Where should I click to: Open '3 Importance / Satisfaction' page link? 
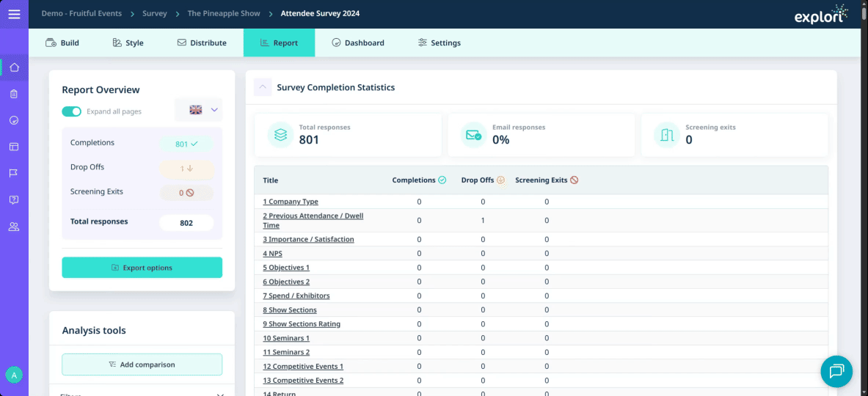tap(308, 239)
